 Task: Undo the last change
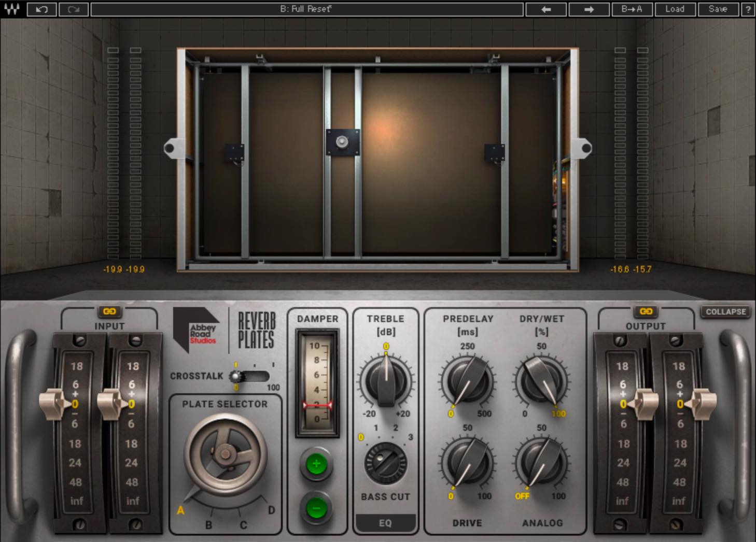(41, 9)
